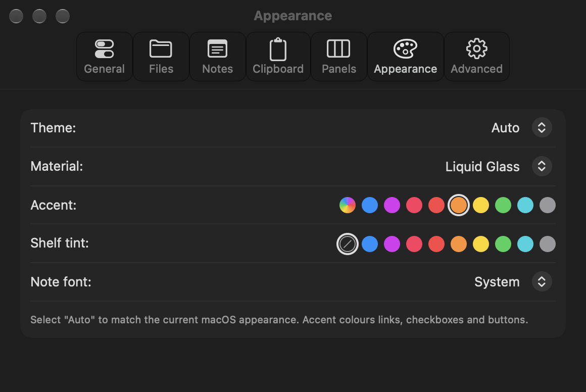Image resolution: width=586 pixels, height=392 pixels.
Task: Pick the green Accent swatch
Action: 503,205
